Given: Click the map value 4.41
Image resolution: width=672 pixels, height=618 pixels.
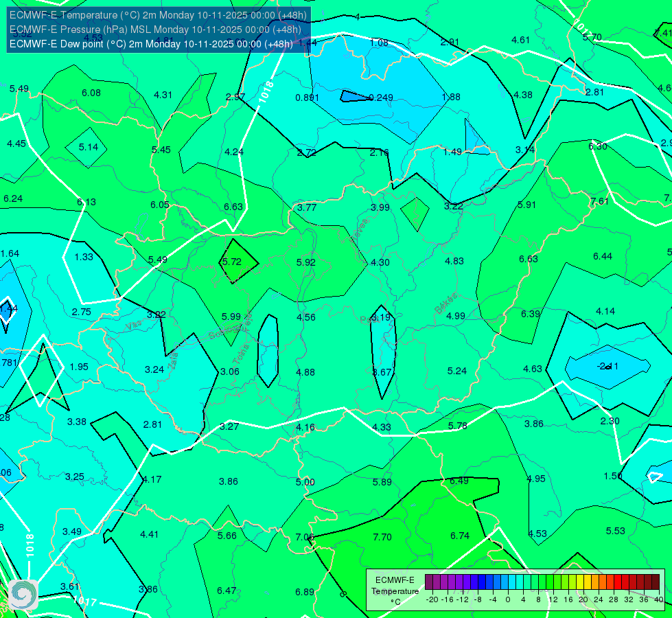Looking at the screenshot, I should pyautogui.click(x=149, y=535).
